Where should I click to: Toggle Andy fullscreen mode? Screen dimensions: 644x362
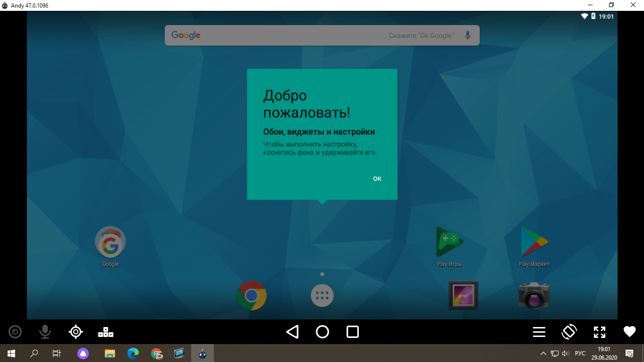point(599,332)
